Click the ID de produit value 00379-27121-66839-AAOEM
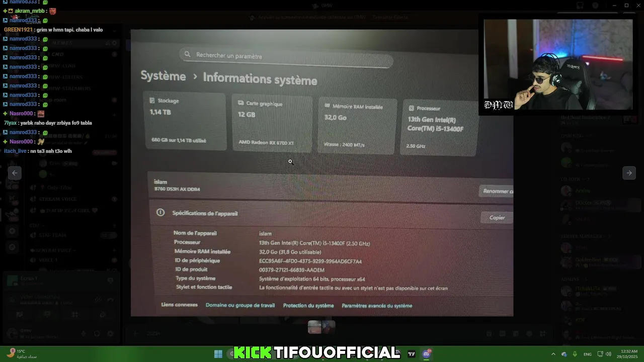Image resolution: width=644 pixels, height=362 pixels. tap(292, 270)
